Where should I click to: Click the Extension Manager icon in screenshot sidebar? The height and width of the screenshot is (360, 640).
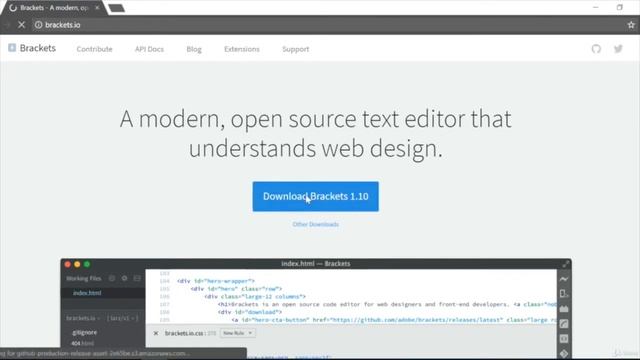click(x=564, y=309)
